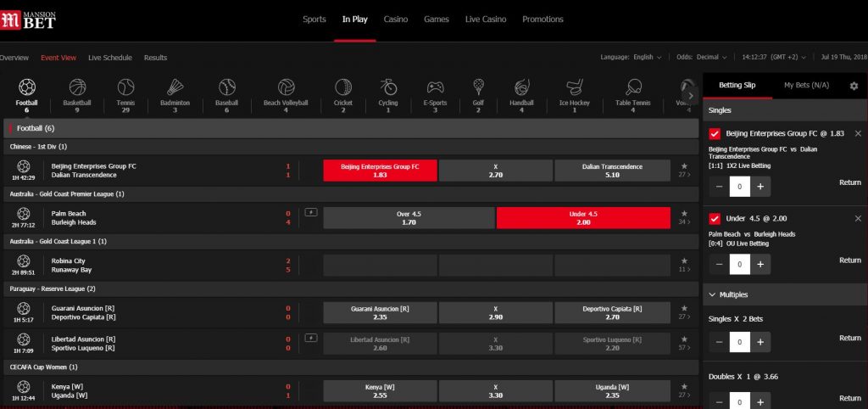Switch to My Bets tab
The width and height of the screenshot is (868, 409).
click(x=807, y=86)
